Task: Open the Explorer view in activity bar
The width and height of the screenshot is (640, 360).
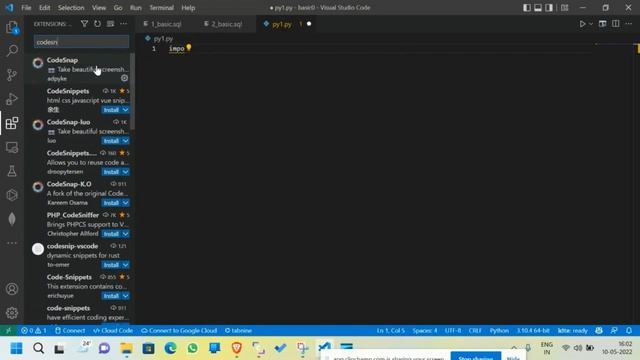Action: click(x=12, y=27)
